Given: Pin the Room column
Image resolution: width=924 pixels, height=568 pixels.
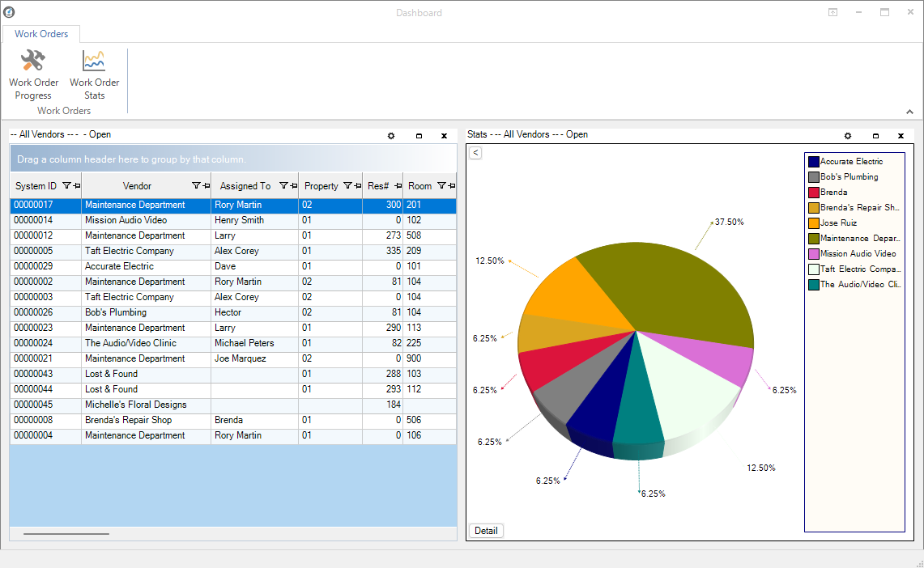Looking at the screenshot, I should 451,185.
